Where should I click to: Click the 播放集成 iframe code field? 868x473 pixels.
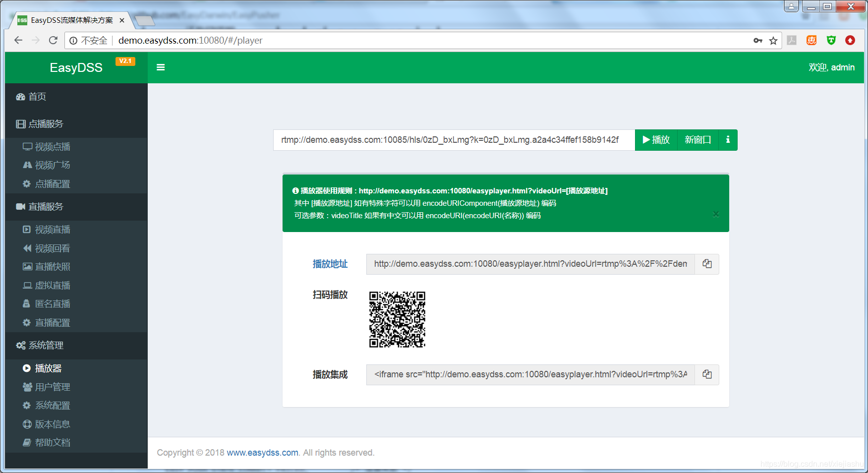[530, 374]
